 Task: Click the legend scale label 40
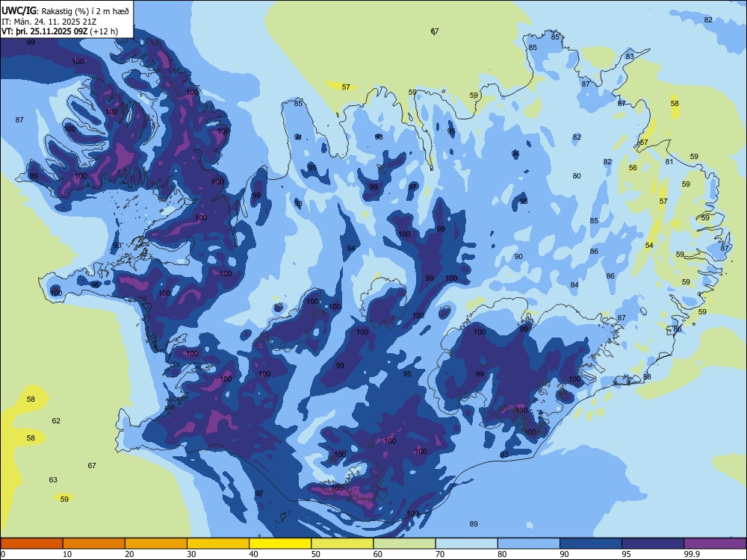(254, 554)
